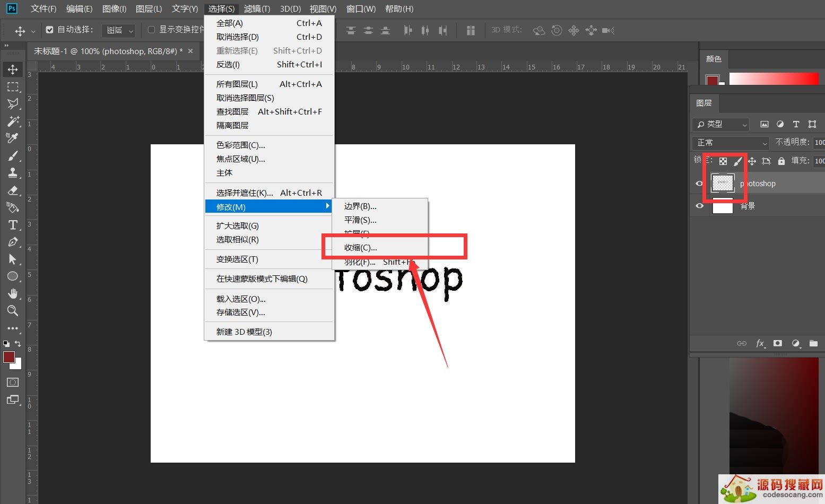The width and height of the screenshot is (825, 504).
Task: Expand the 修改(M) submenu entry
Action: click(270, 206)
